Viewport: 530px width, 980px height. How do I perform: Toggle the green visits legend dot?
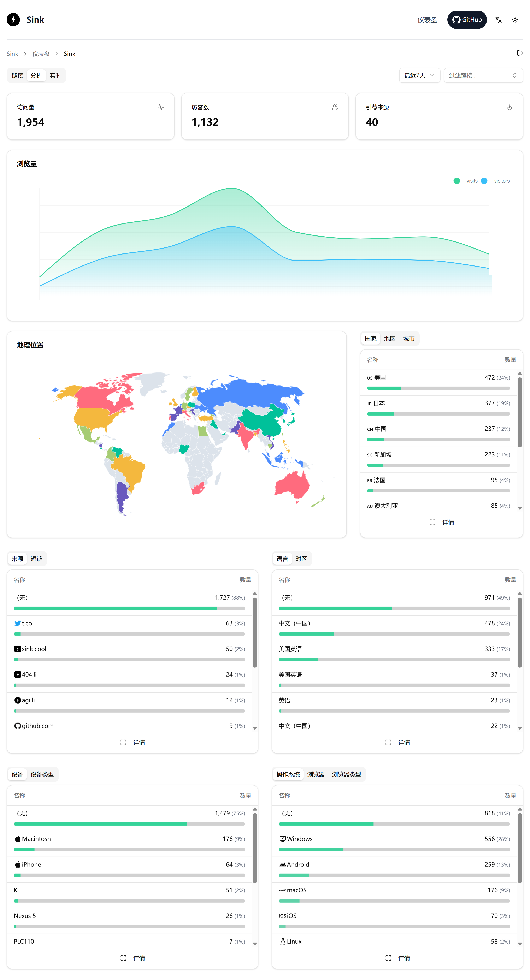point(457,181)
